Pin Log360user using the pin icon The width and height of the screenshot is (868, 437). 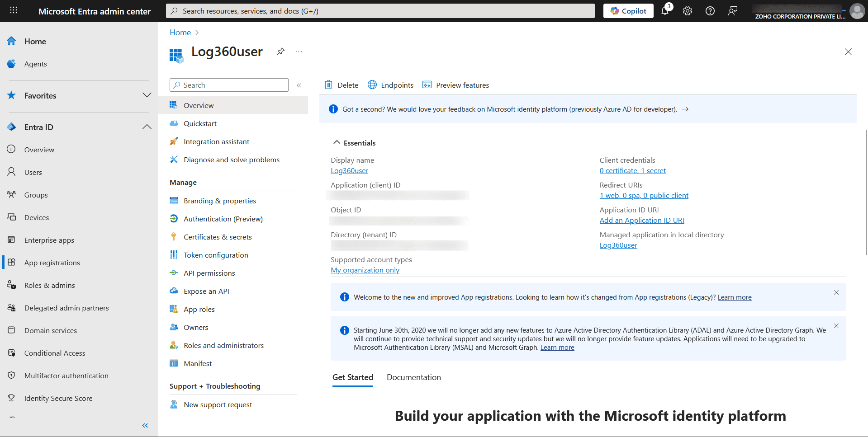point(280,52)
